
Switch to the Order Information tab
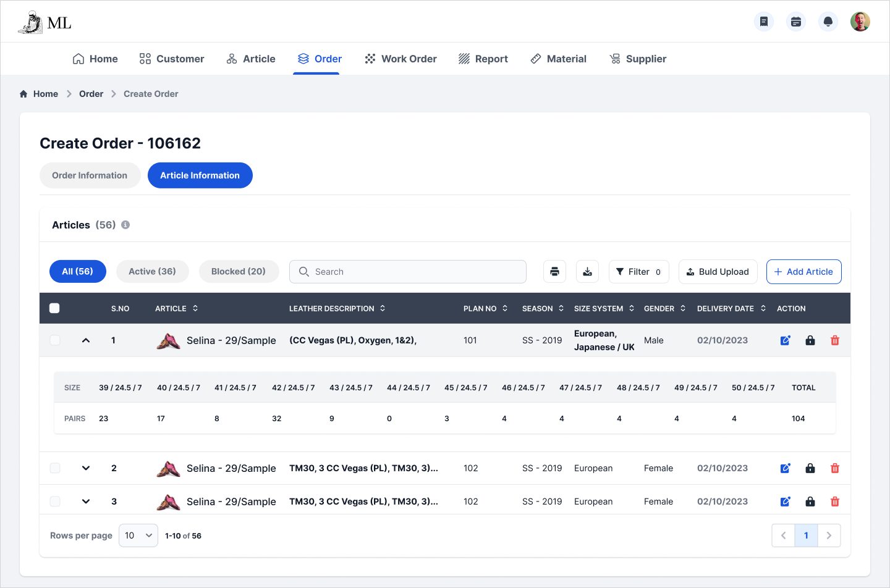coord(90,175)
